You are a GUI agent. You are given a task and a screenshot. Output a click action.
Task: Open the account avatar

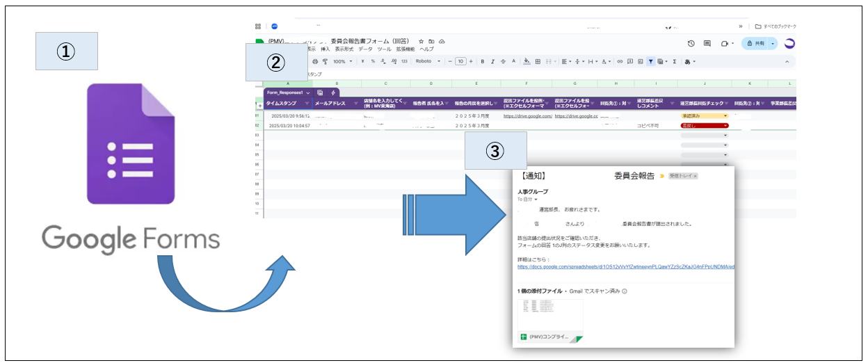point(789,43)
